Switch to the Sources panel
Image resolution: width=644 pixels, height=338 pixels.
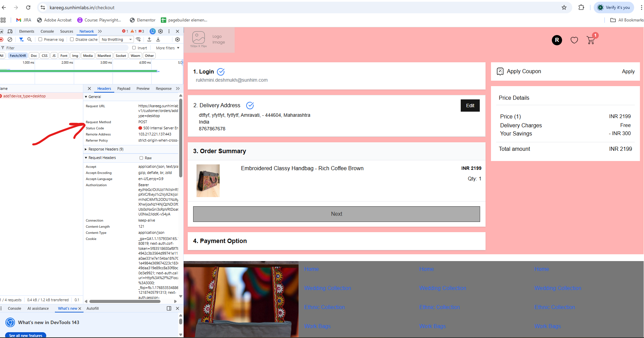click(x=67, y=31)
